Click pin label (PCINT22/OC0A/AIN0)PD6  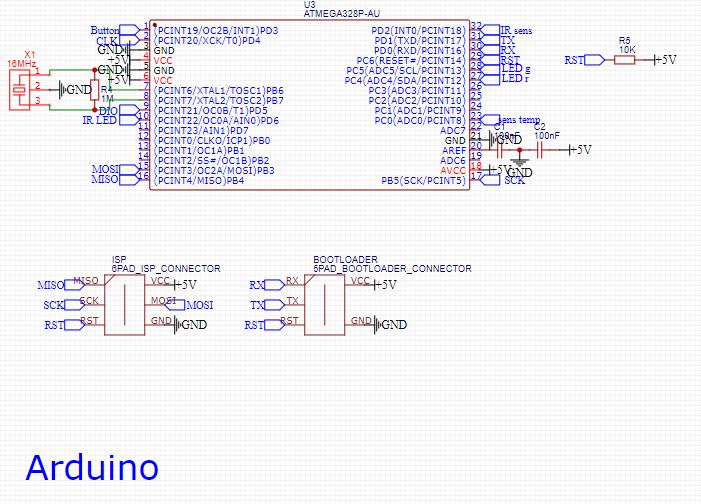tap(216, 120)
